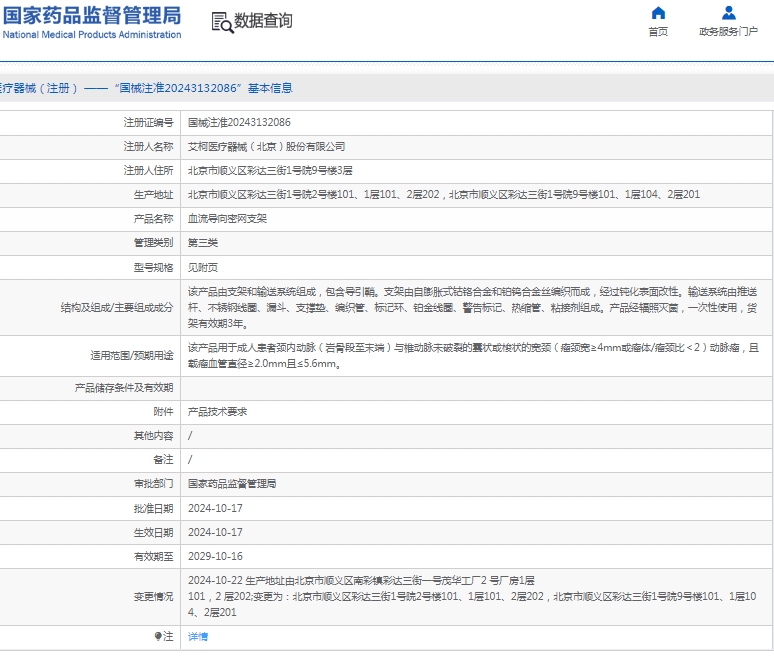Click the 其他内容 row label
The image size is (774, 657).
[154, 435]
